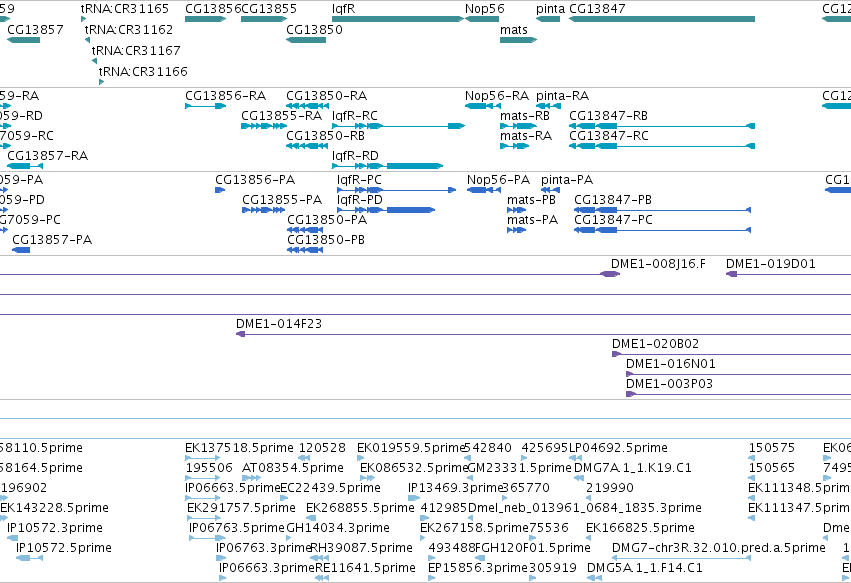Click protein CG13857-PA
The image size is (851, 583).
pyautogui.click(x=21, y=250)
